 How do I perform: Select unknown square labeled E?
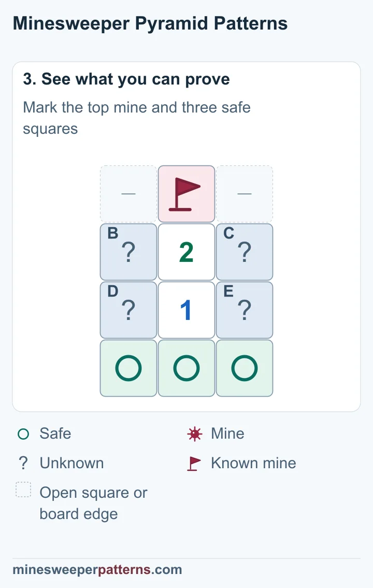(x=245, y=310)
